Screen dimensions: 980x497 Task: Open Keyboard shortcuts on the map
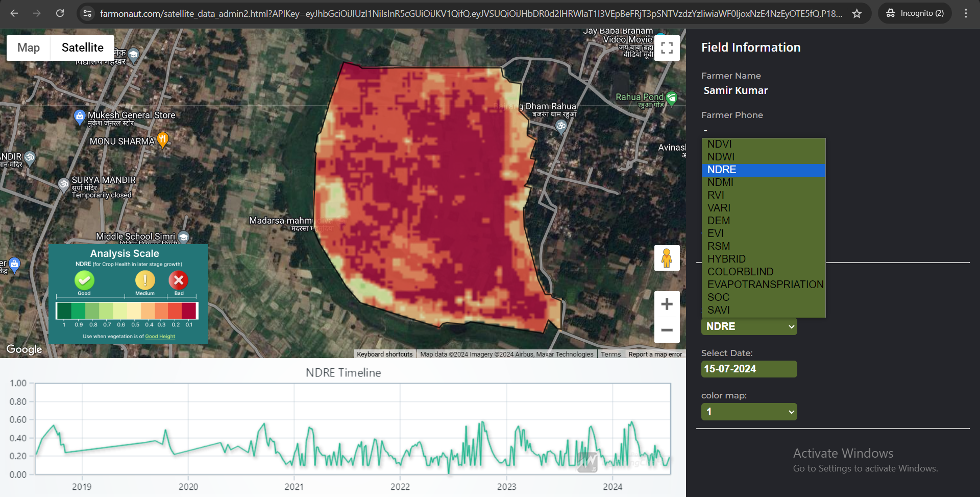pos(385,354)
